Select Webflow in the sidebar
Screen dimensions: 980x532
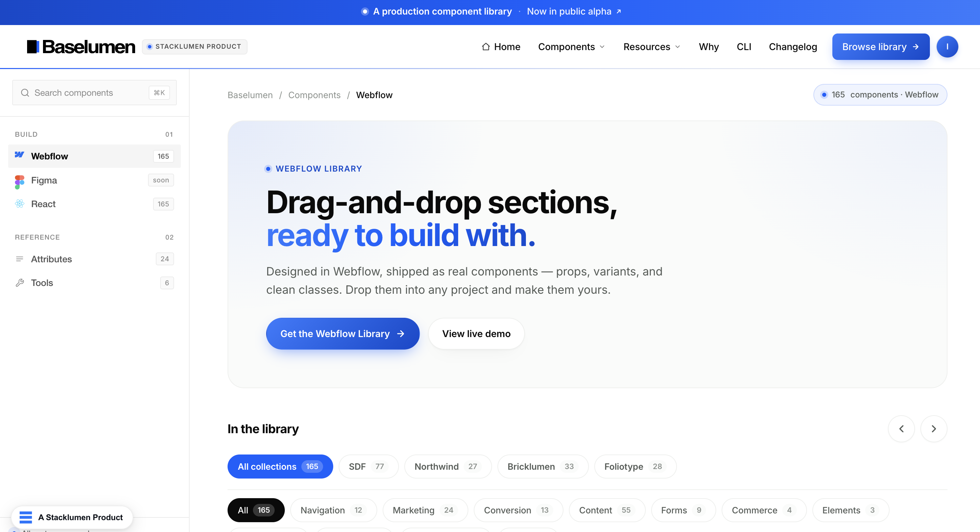coord(94,156)
